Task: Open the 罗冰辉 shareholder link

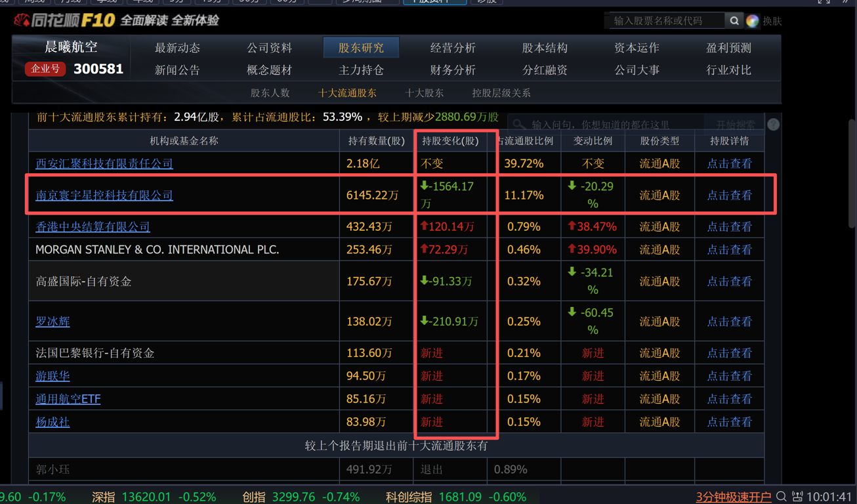Action: (x=52, y=322)
